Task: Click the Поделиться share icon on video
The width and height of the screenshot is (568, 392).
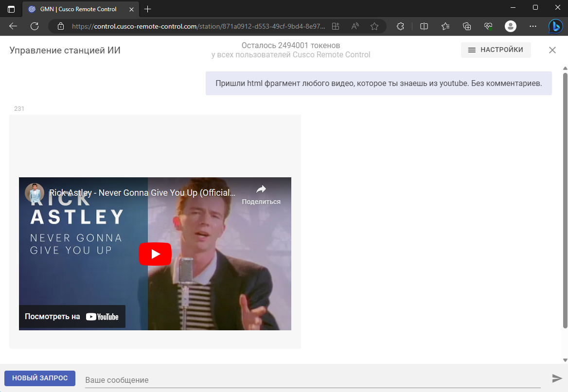Action: 261,194
